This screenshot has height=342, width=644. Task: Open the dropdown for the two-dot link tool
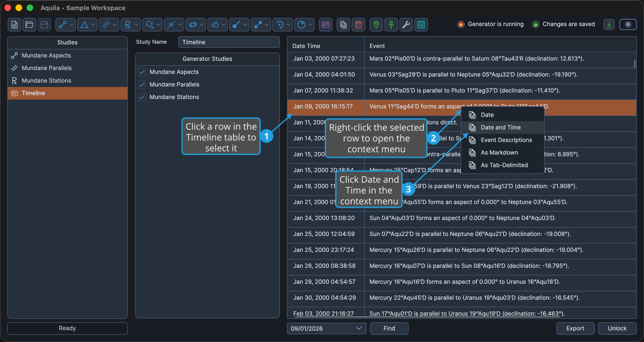(267, 25)
